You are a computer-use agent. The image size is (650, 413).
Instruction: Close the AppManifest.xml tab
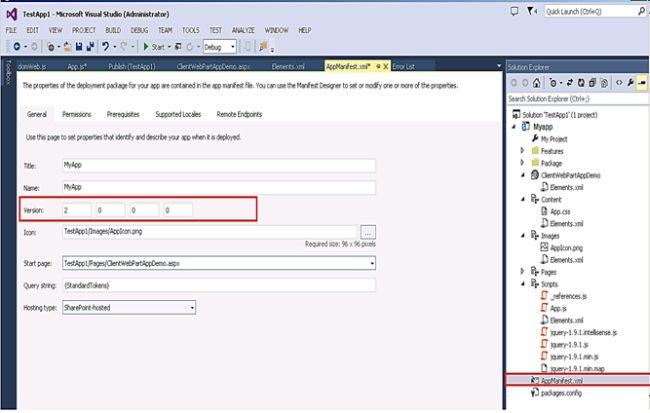pyautogui.click(x=386, y=66)
